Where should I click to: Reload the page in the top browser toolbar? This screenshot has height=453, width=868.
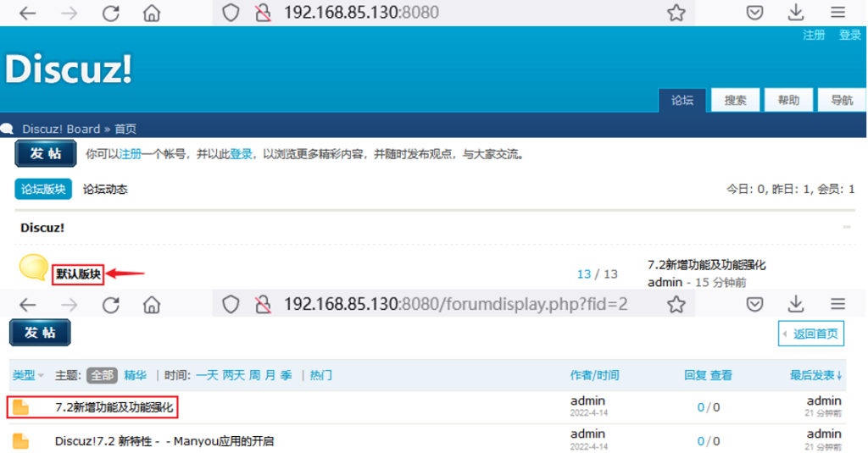pyautogui.click(x=111, y=13)
